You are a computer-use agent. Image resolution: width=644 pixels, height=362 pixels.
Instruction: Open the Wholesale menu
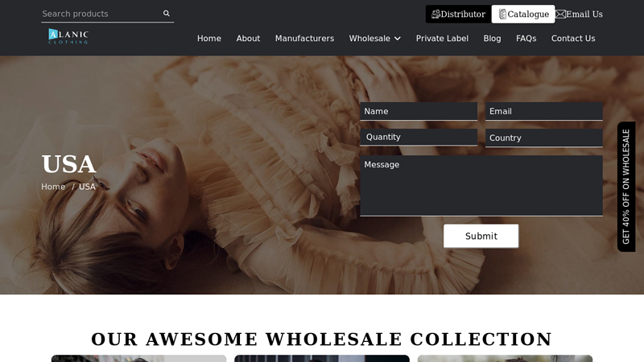pos(369,38)
